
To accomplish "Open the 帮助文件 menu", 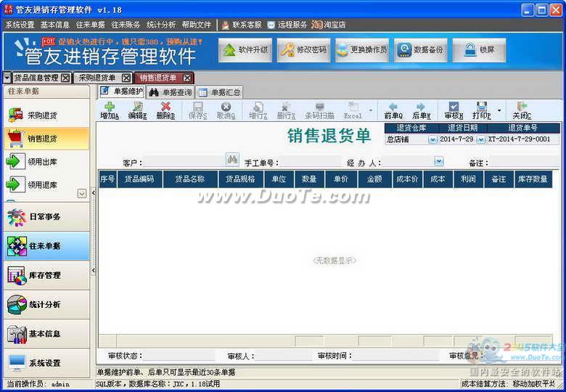I will click(197, 25).
